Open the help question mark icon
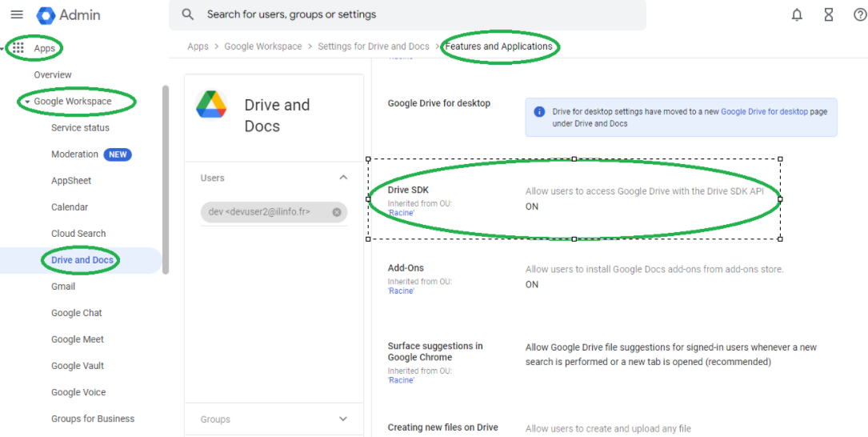 pos(860,14)
